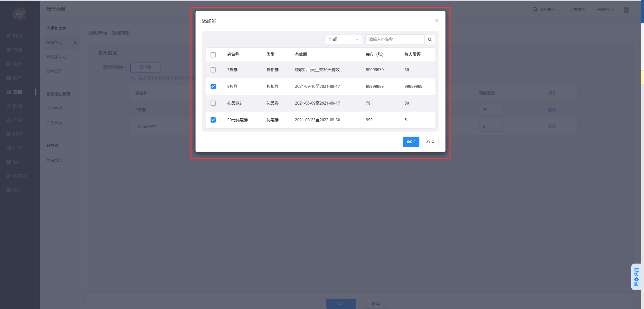Open 活动管理 in the side menu
The height and width of the screenshot is (309, 644).
coord(54,109)
